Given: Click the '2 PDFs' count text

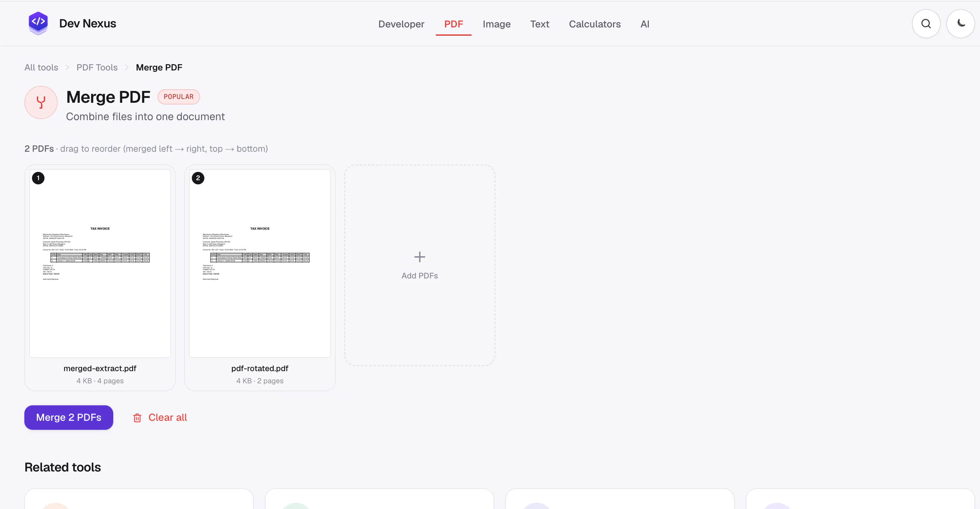Looking at the screenshot, I should [x=39, y=149].
